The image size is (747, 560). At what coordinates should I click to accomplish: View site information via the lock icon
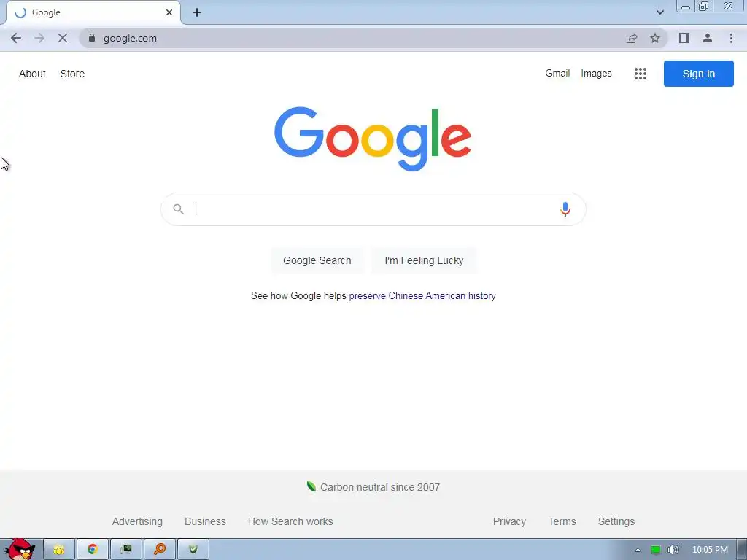click(92, 38)
